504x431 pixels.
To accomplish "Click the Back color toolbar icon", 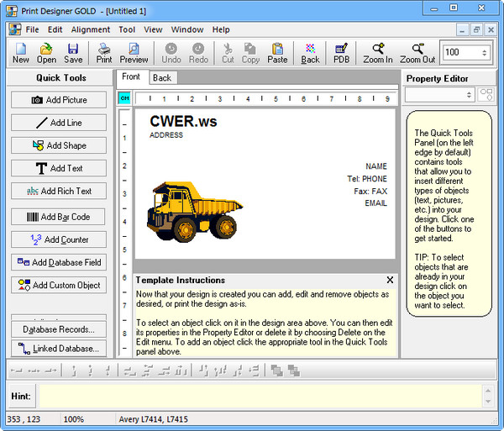I will (x=310, y=52).
